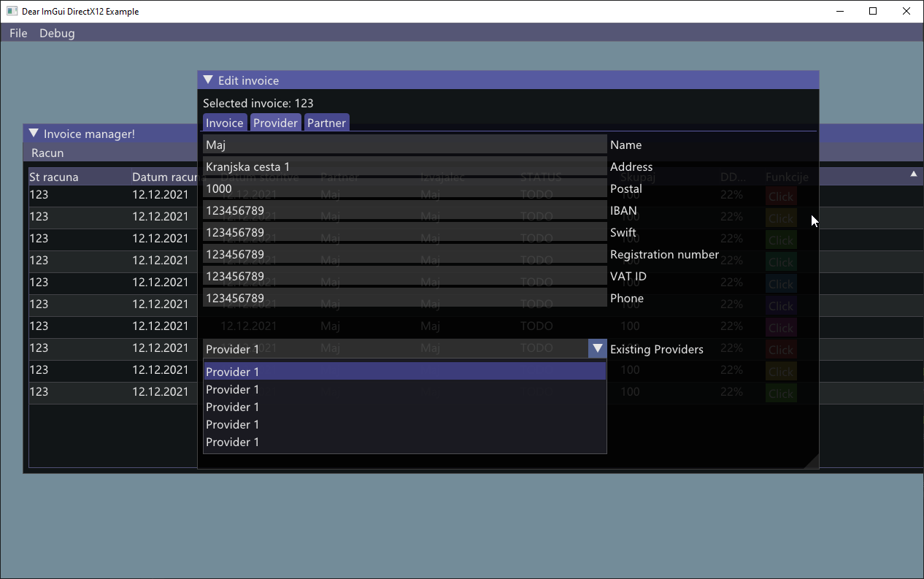This screenshot has width=924, height=579.
Task: Sort by the St racuna column header
Action: coord(53,177)
